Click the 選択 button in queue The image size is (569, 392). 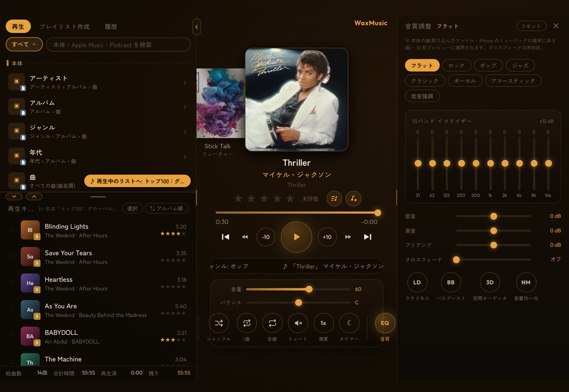(x=132, y=208)
